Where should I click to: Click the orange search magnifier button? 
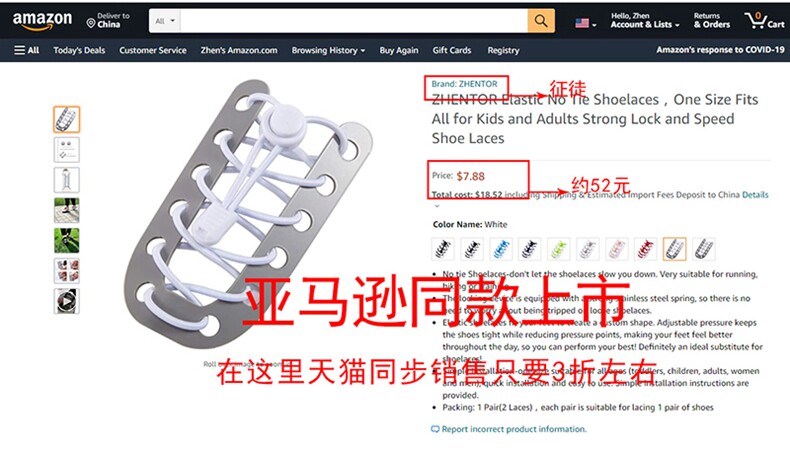[541, 21]
